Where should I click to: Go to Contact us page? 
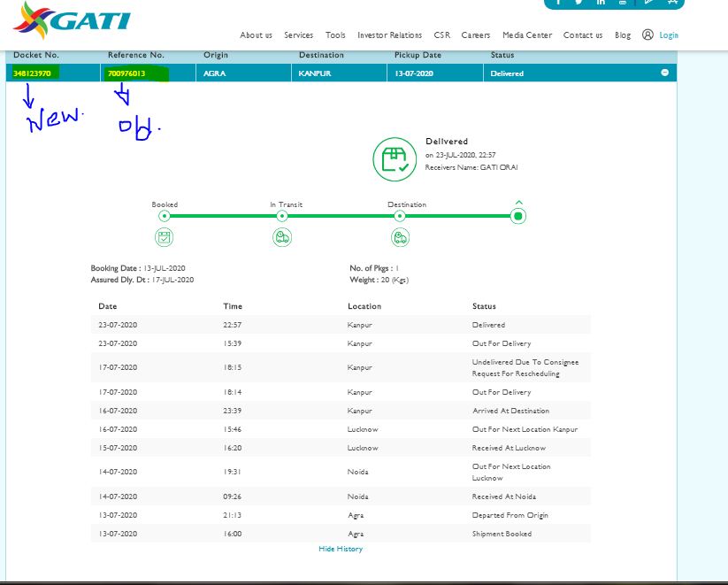pos(583,35)
